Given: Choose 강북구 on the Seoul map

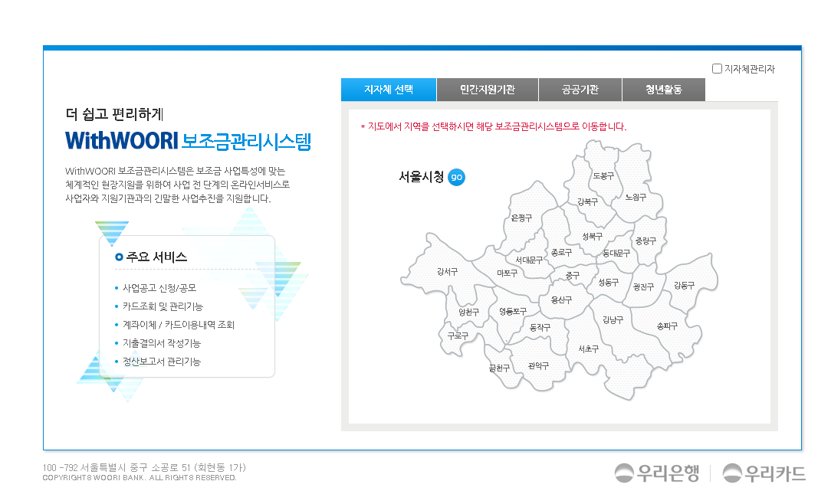Looking at the screenshot, I should (x=587, y=201).
